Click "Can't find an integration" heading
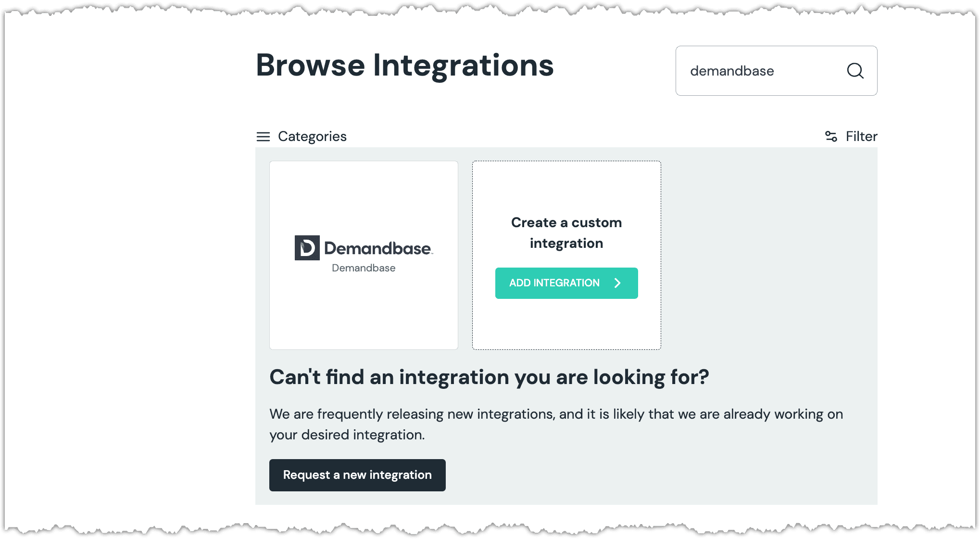This screenshot has width=980, height=539. (x=489, y=377)
